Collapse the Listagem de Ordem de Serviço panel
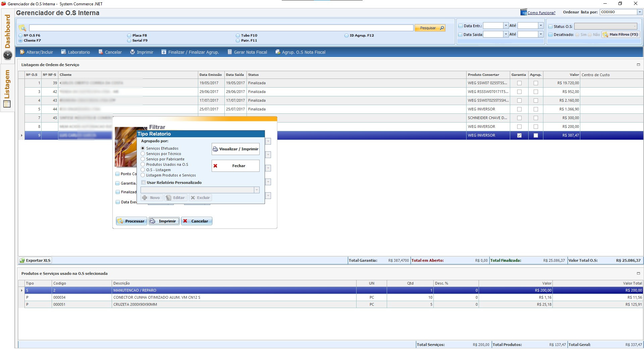Screen dimensions: 644x349 click(x=638, y=65)
